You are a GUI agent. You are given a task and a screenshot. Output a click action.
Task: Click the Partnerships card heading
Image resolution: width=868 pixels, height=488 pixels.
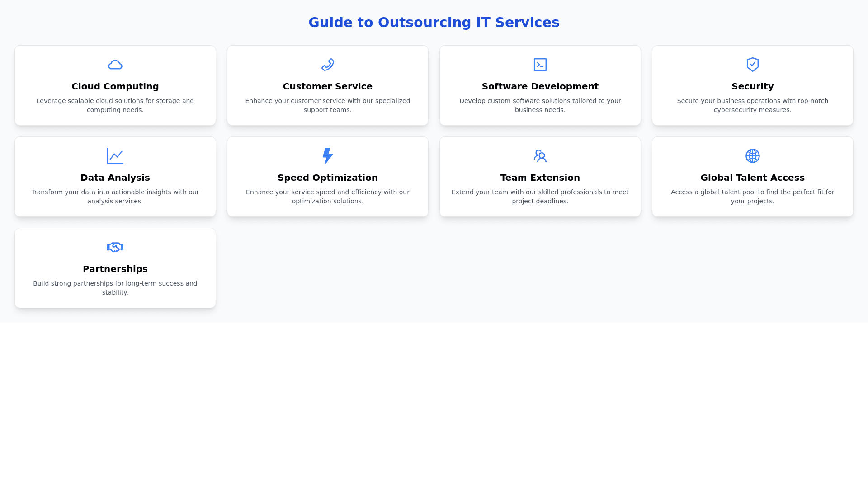click(x=115, y=269)
